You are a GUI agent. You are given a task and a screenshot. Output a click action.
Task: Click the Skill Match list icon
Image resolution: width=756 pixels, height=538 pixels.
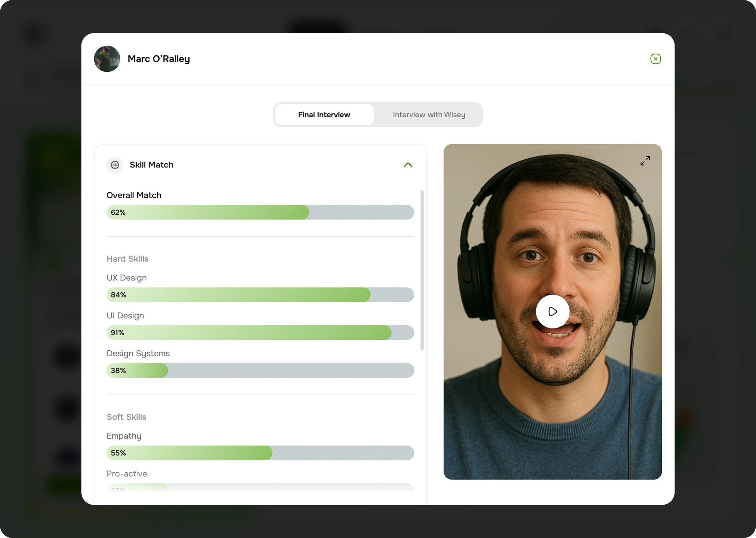coord(115,165)
